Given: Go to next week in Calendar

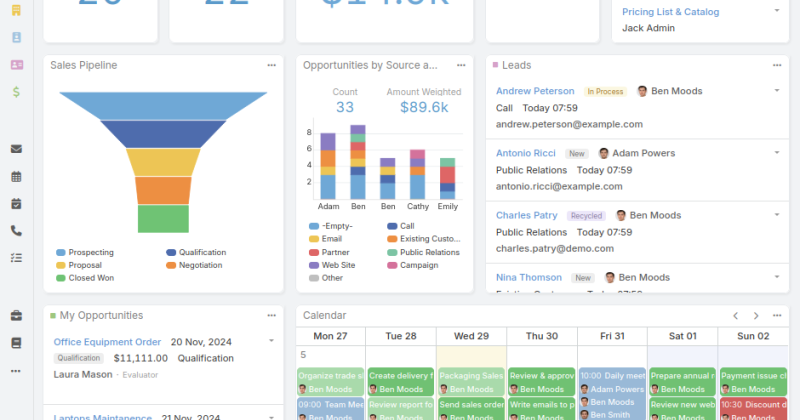Looking at the screenshot, I should pos(756,316).
